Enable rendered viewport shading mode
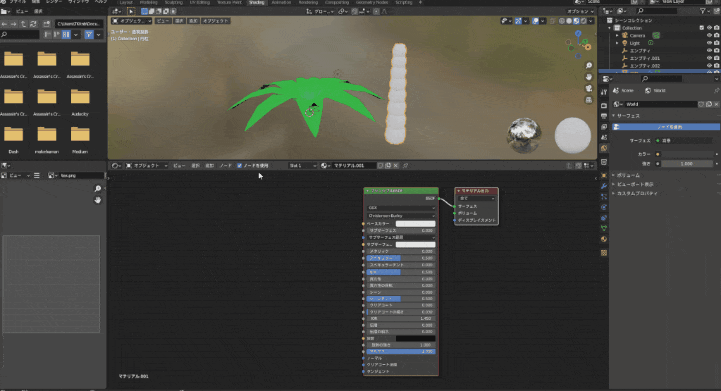This screenshot has width=721, height=391. 584,21
